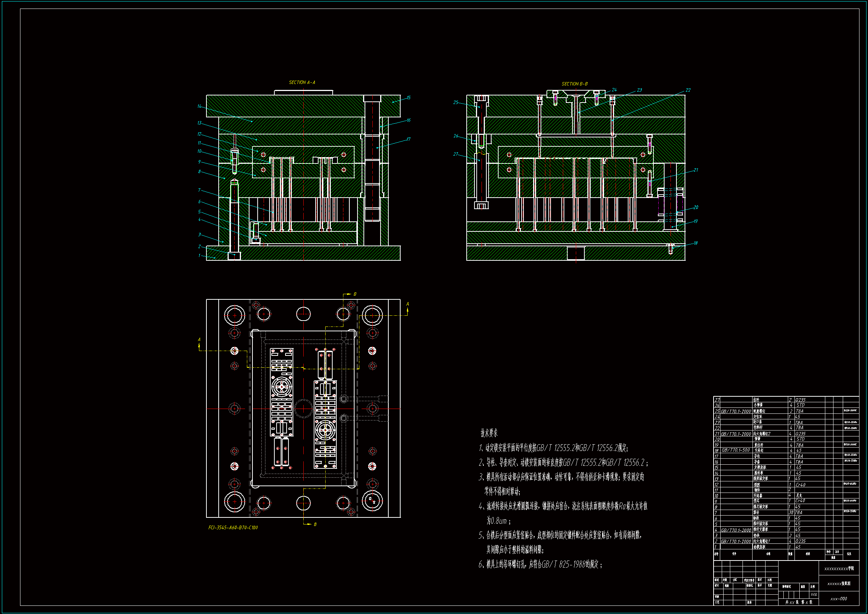The height and width of the screenshot is (614, 868).
Task: Select parts list row 27 material Q235
Action: click(x=800, y=400)
